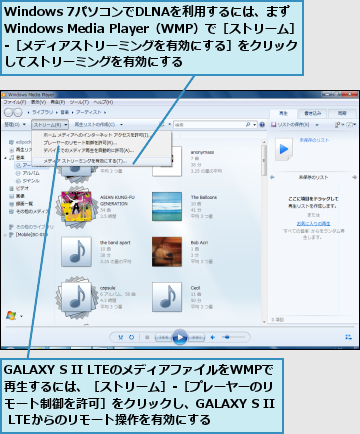Open the ヘルプ(H) menu
360x434 pixels.
(x=103, y=102)
